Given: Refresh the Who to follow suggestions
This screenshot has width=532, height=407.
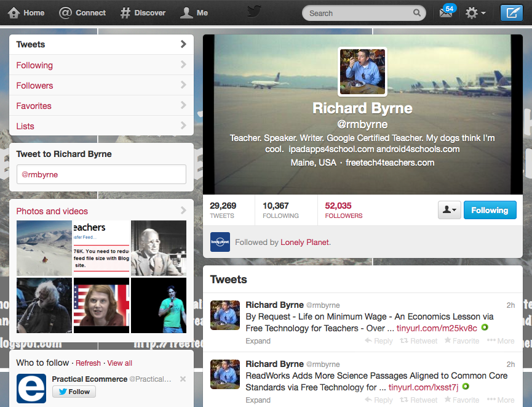Looking at the screenshot, I should pyautogui.click(x=88, y=363).
